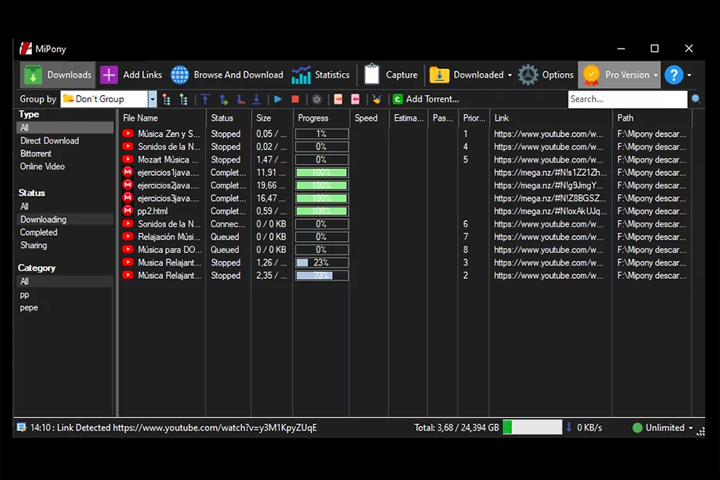Viewport: 720px width, 480px height.
Task: Filter Type by Direct Download
Action: coord(50,141)
